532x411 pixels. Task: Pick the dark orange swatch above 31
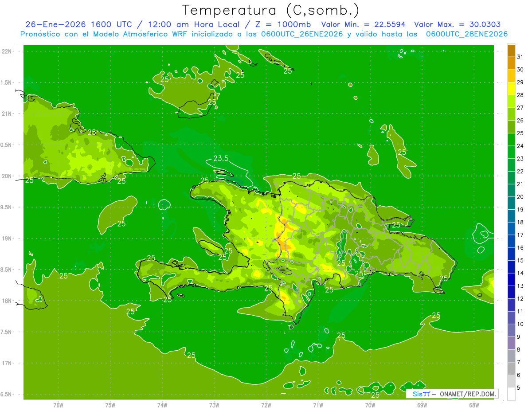click(511, 51)
